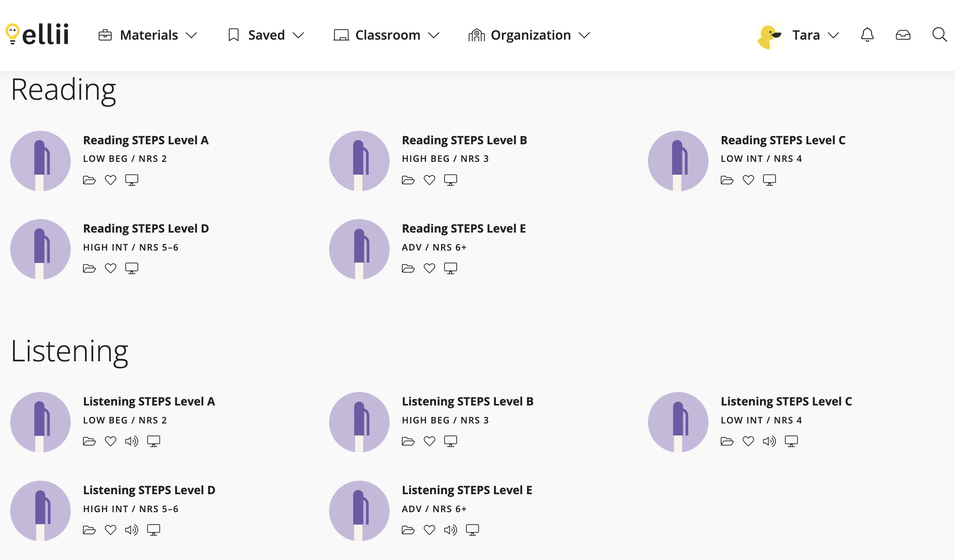Open Reading STEPS Level E title link
The image size is (955, 560).
click(x=464, y=228)
